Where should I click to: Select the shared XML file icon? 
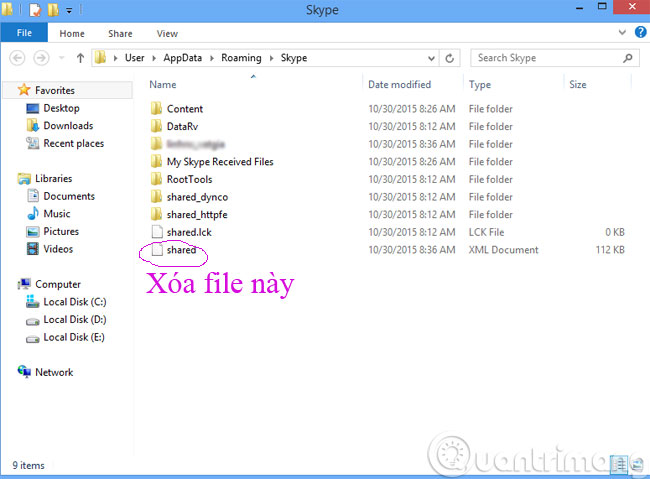coord(157,250)
